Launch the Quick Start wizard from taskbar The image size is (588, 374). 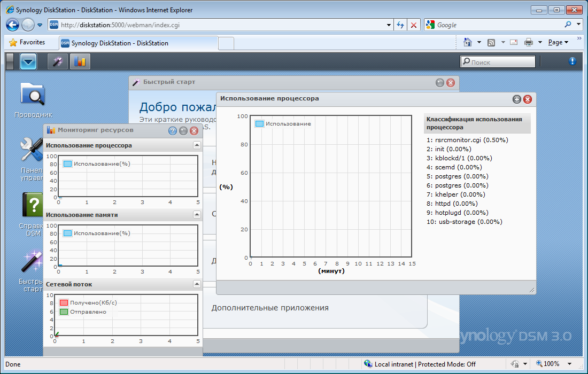coord(58,61)
